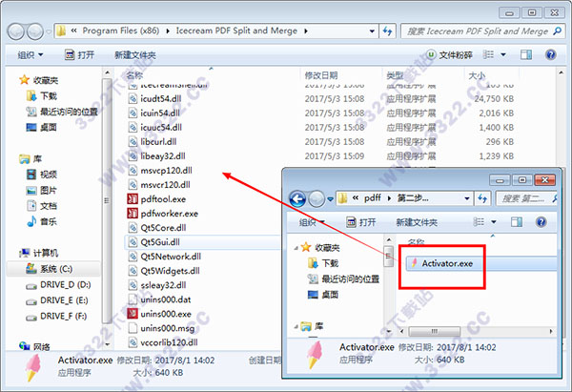
Task: Select the unins000.msg file name
Action: click(x=168, y=328)
